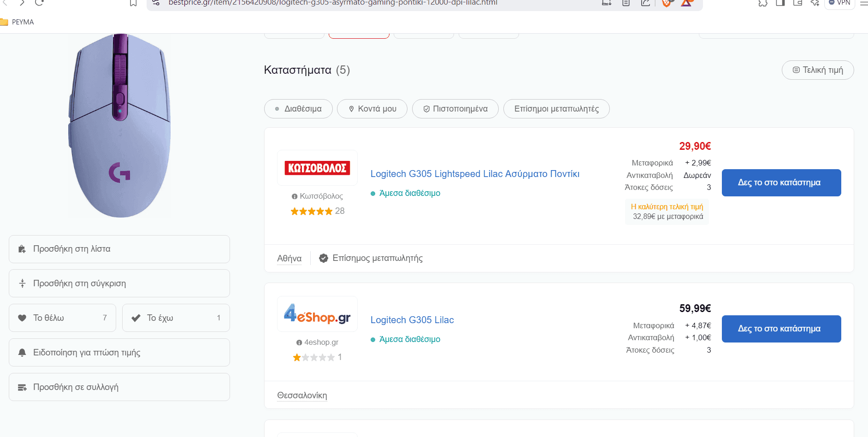Click the bestprice.gr URL in the address bar

(333, 3)
